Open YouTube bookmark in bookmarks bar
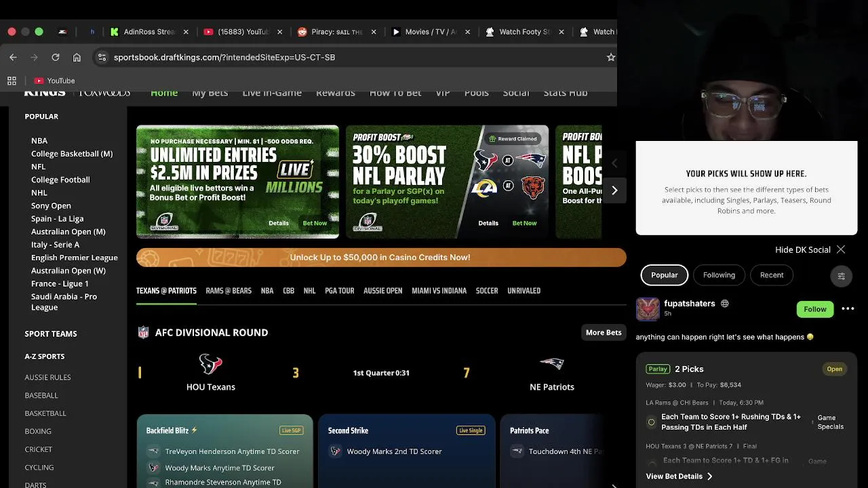This screenshot has width=868, height=488. pos(54,81)
